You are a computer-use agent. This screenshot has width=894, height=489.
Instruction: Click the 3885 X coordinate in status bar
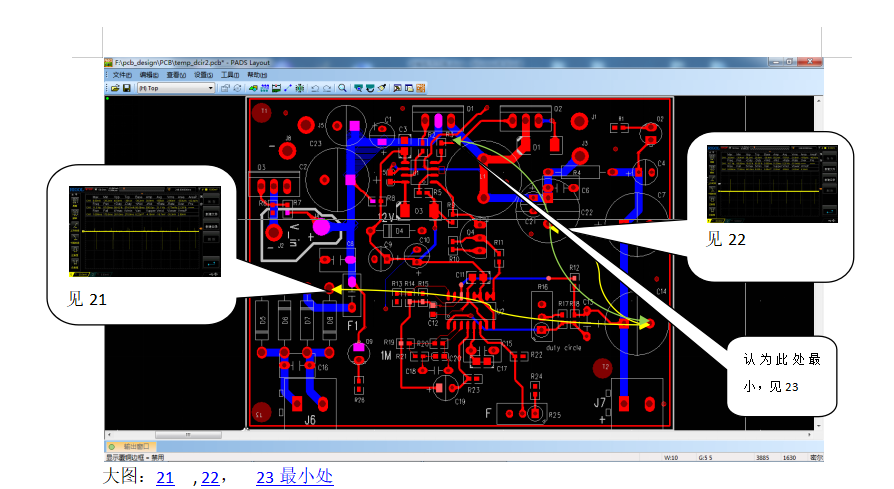(762, 458)
